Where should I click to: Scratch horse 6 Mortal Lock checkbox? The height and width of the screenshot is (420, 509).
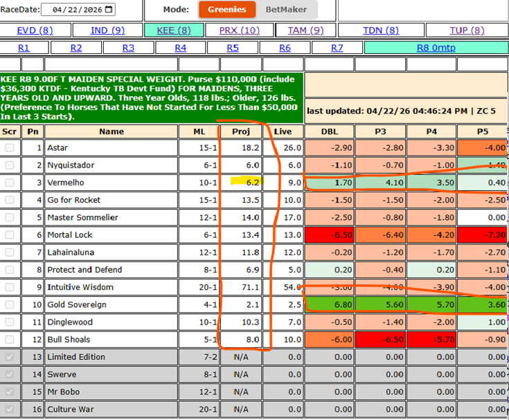point(10,235)
